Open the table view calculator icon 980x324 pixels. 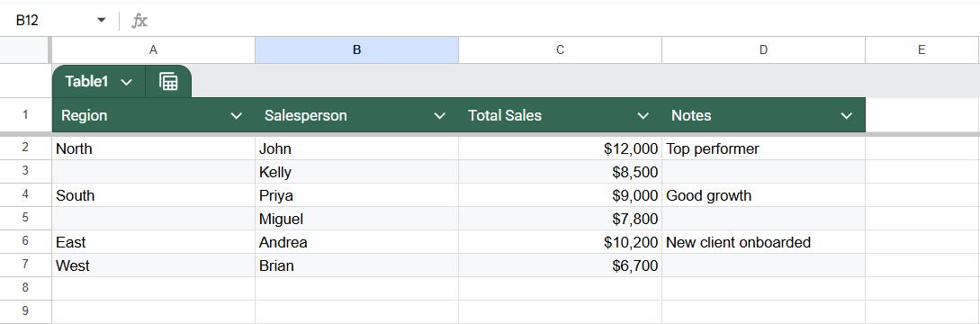[x=169, y=82]
